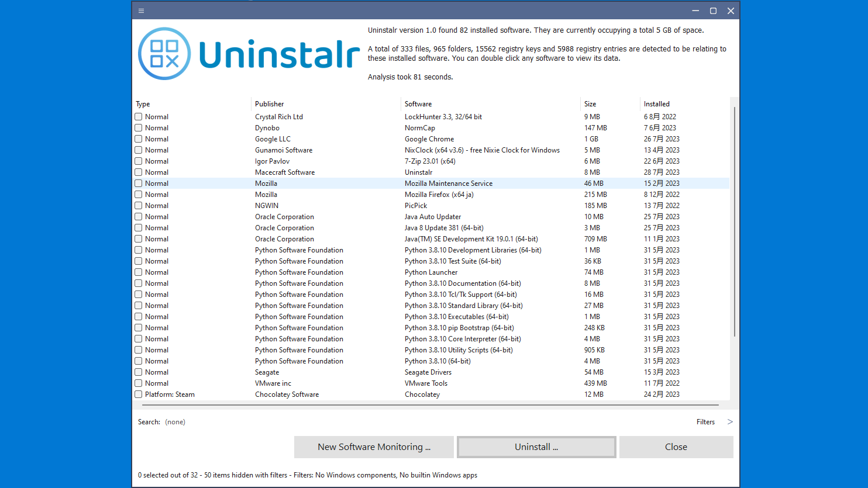Click the Dynobo publisher cell
The width and height of the screenshot is (868, 488).
pos(267,128)
